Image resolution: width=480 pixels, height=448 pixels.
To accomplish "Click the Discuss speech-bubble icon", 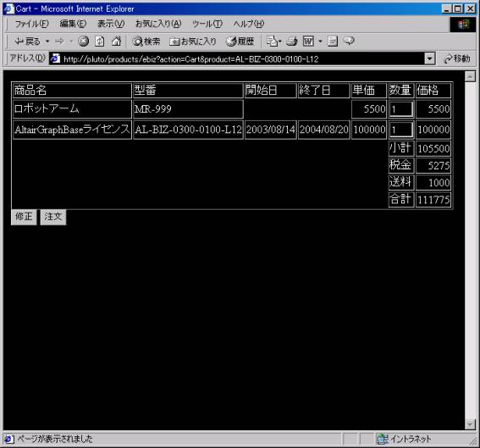I will pyautogui.click(x=349, y=41).
